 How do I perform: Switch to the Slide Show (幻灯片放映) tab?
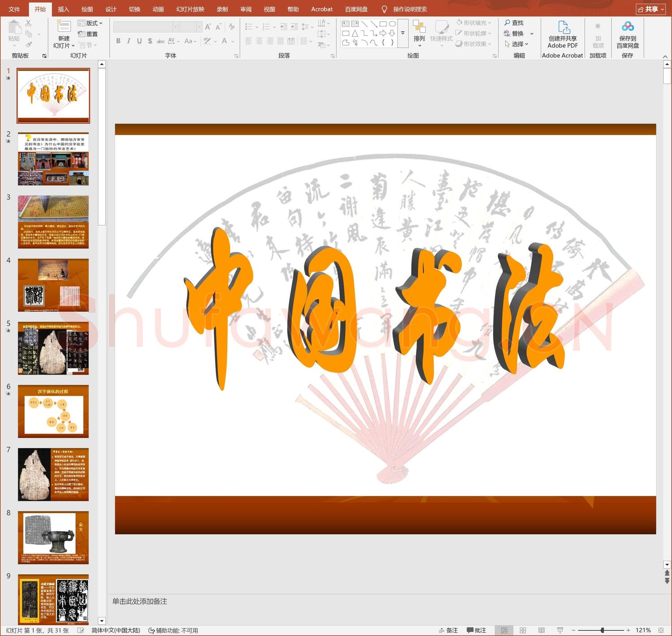(190, 9)
